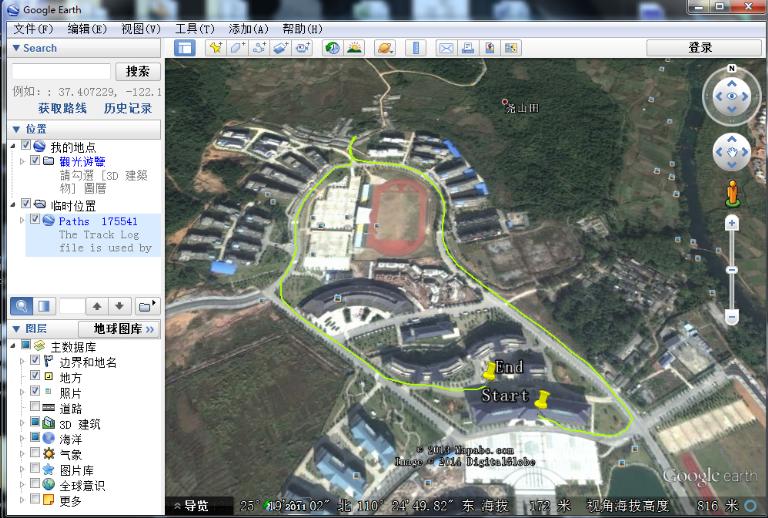Toggle 地方 layer checkbox
The height and width of the screenshot is (518, 768).
click(x=35, y=375)
